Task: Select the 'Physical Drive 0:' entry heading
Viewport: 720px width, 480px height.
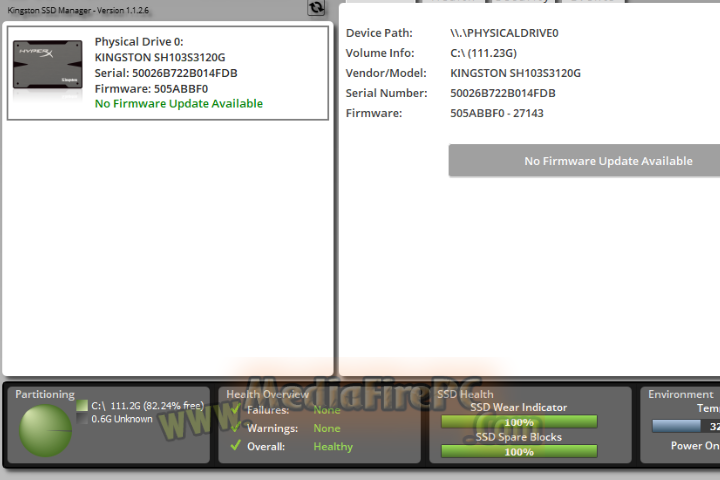Action: click(x=139, y=42)
